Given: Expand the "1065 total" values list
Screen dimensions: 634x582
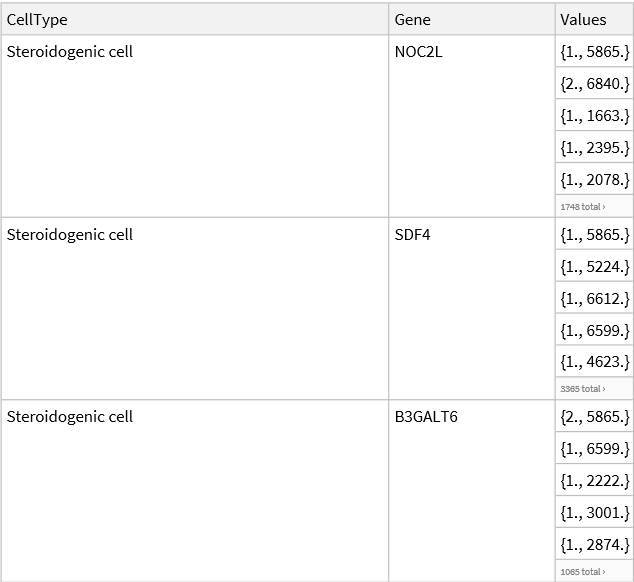Looking at the screenshot, I should pyautogui.click(x=583, y=572).
